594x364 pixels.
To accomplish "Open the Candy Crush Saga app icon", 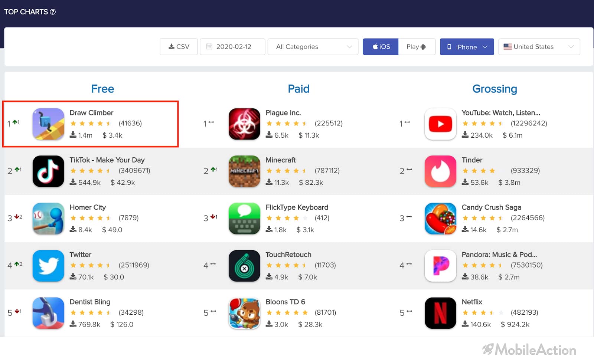I will tap(440, 219).
